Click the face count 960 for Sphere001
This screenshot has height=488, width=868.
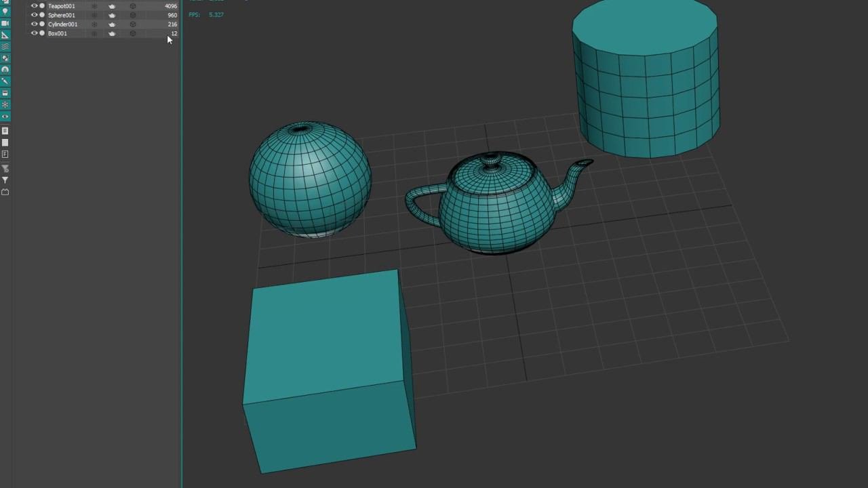click(172, 15)
